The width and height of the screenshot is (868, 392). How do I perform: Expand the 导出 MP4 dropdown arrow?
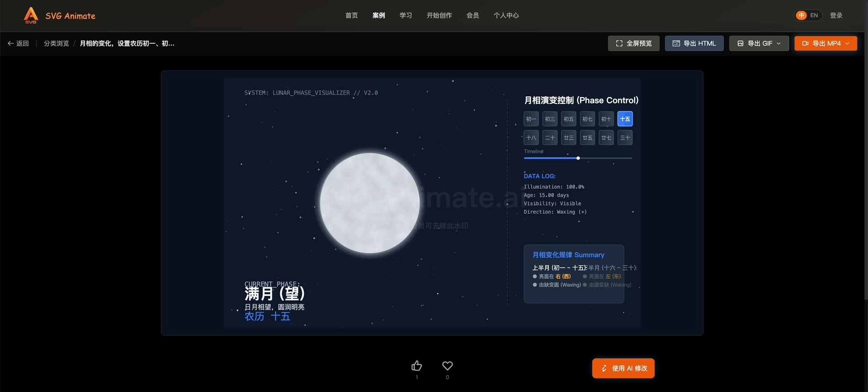click(x=847, y=43)
